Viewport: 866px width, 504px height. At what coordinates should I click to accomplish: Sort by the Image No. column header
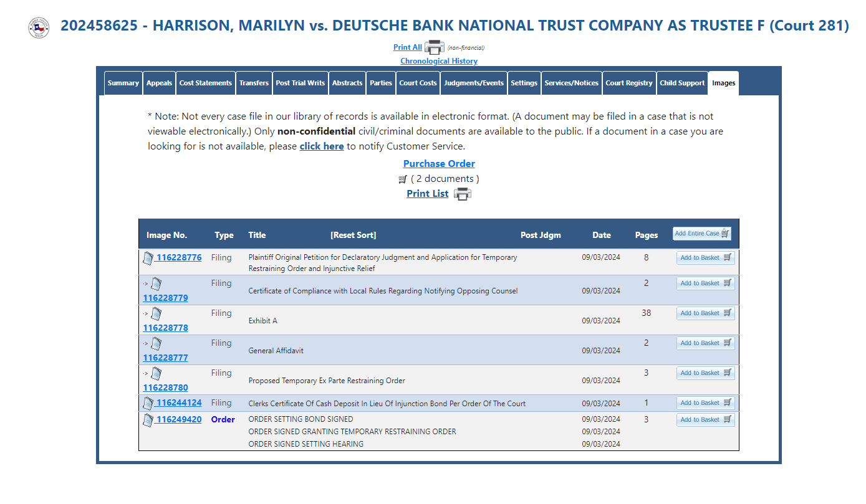(167, 235)
